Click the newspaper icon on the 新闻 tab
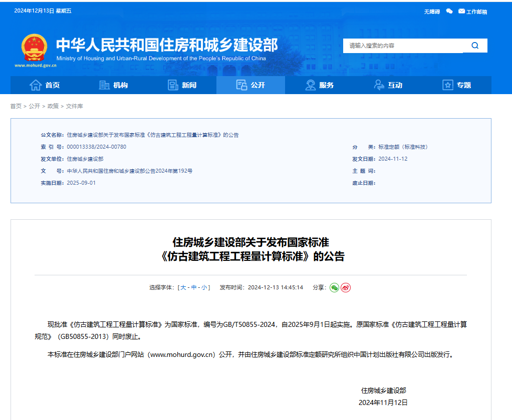512x420 pixels. (x=173, y=85)
